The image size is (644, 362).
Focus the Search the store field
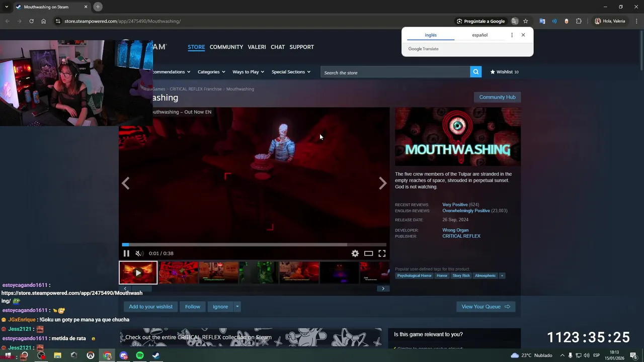point(395,72)
